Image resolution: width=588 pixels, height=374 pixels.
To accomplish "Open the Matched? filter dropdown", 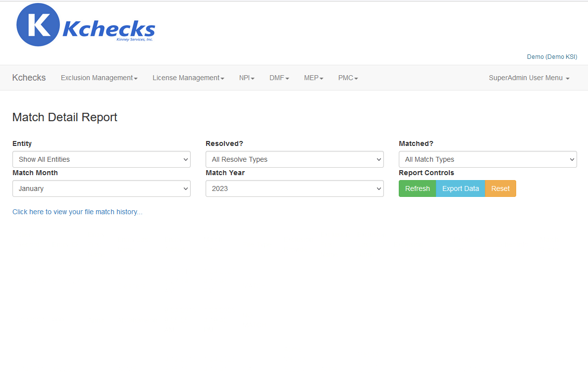I will 487,159.
